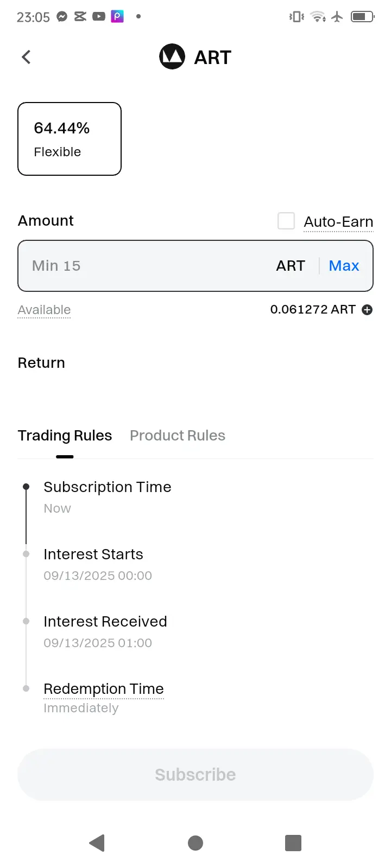Select the 64.44% Flexible option card
This screenshot has height=868, width=391.
click(x=70, y=139)
